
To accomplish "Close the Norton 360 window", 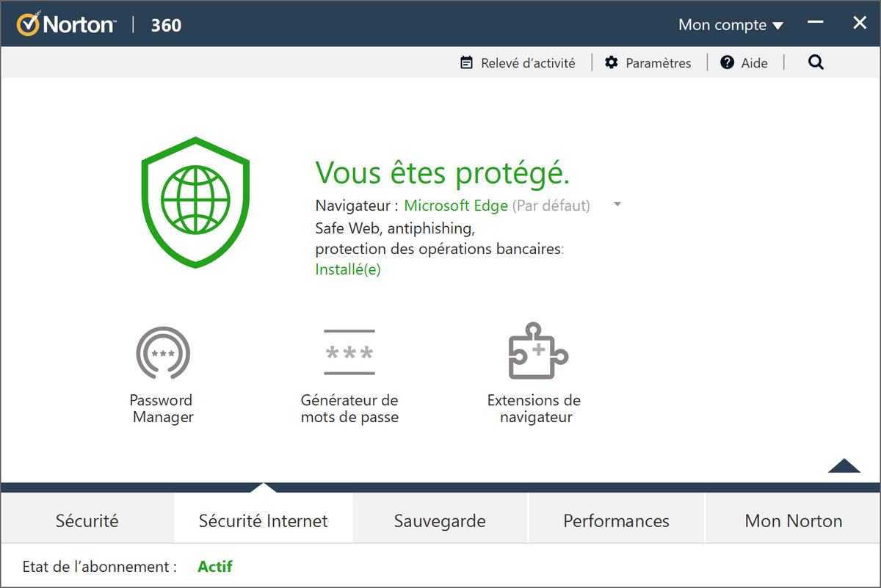I will pos(859,23).
